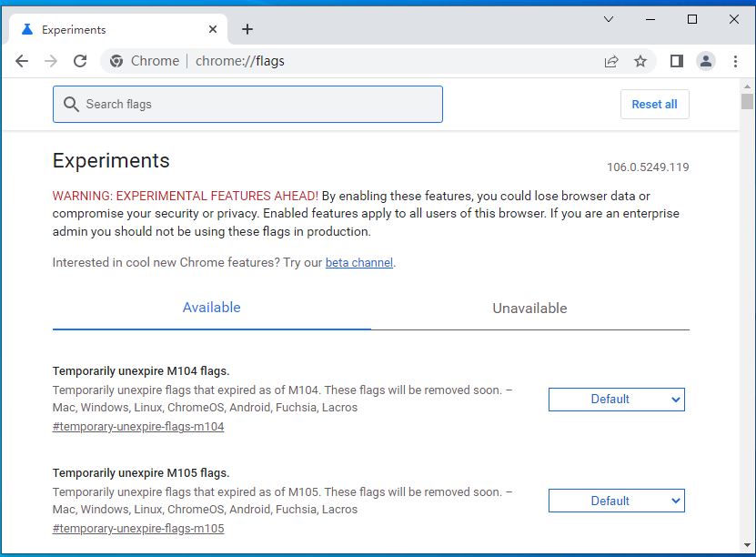
Task: Open #temporary-unexpire-flags-m104 anchor link
Action: click(138, 427)
